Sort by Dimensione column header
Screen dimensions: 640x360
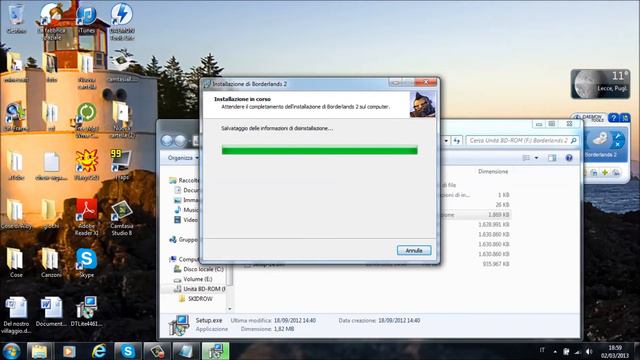(x=493, y=171)
